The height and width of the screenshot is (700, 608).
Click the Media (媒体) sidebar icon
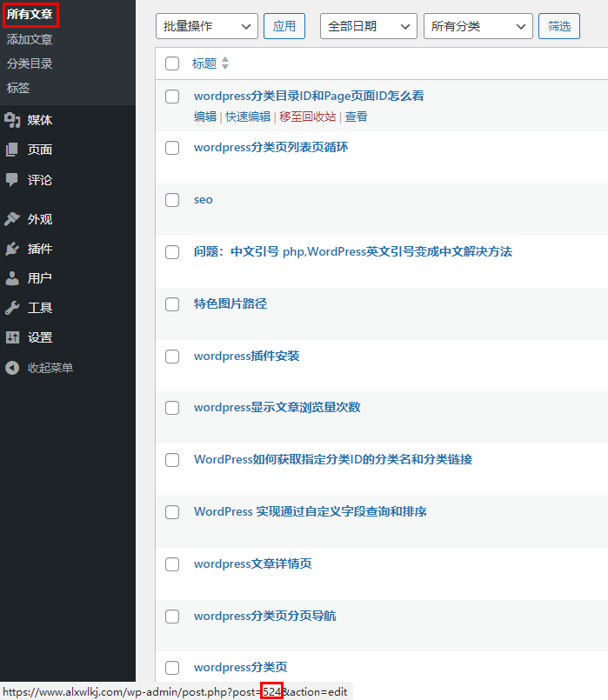click(12, 120)
